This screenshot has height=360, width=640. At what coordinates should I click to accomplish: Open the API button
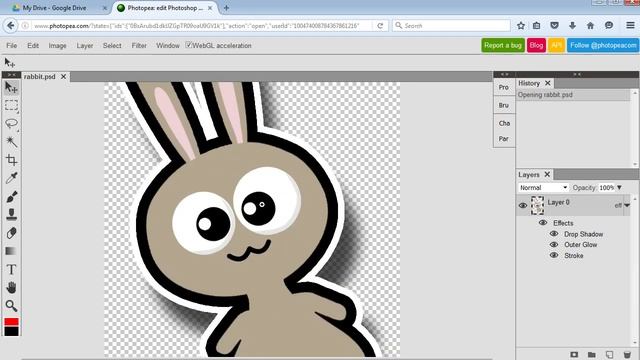coord(556,45)
